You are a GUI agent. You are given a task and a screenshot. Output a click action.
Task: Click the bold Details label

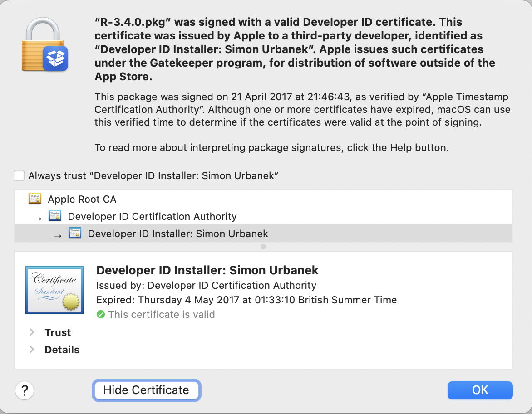pyautogui.click(x=62, y=350)
